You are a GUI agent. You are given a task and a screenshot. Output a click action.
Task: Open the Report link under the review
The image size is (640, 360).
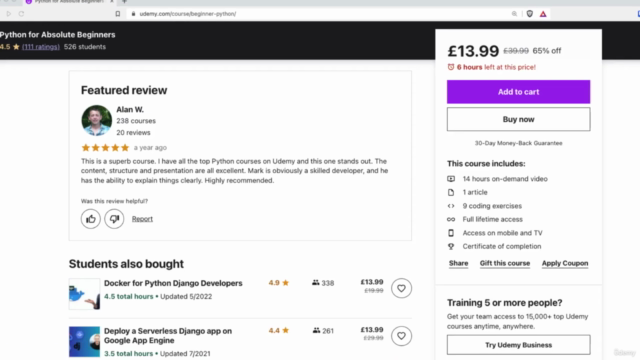pyautogui.click(x=142, y=219)
